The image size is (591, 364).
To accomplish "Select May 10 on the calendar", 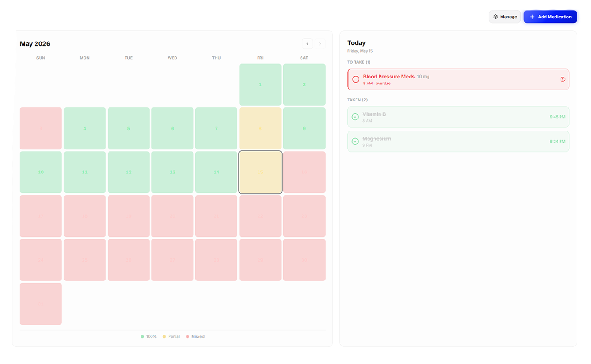I will 41,172.
